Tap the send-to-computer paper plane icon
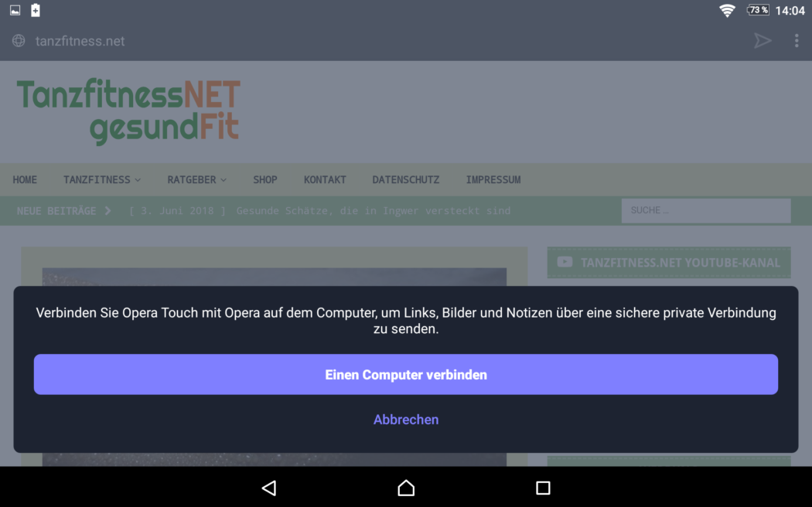The width and height of the screenshot is (812, 507). [x=763, y=41]
